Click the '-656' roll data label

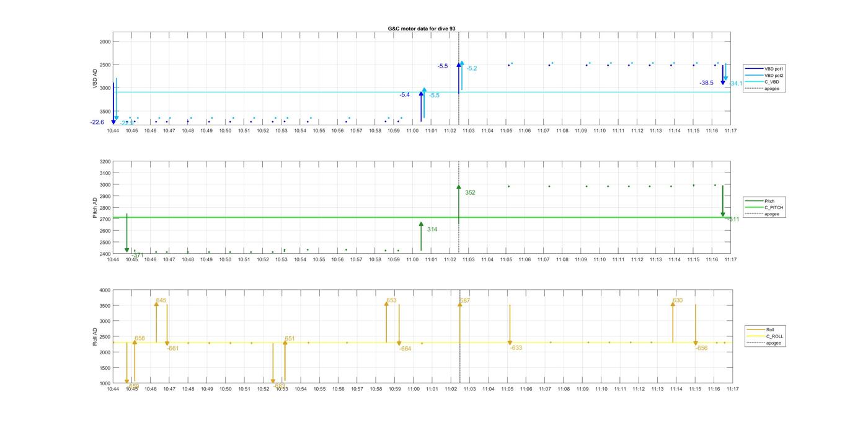pyautogui.click(x=701, y=348)
